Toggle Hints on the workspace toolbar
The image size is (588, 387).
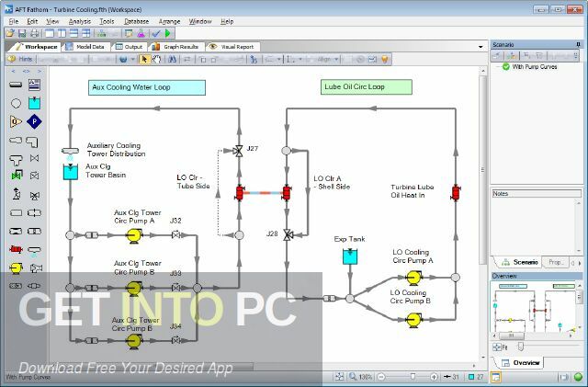[20, 59]
